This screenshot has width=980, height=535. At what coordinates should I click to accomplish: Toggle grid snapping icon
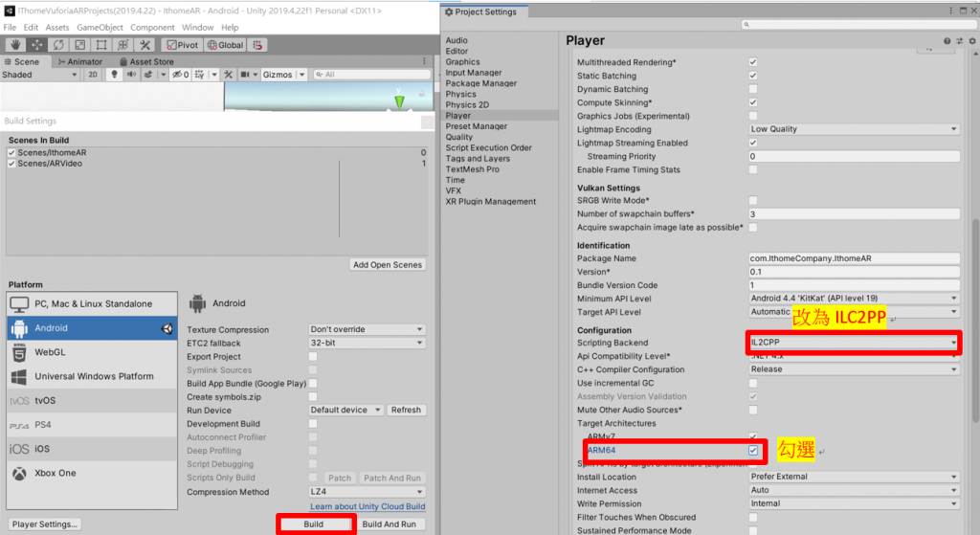(x=257, y=45)
